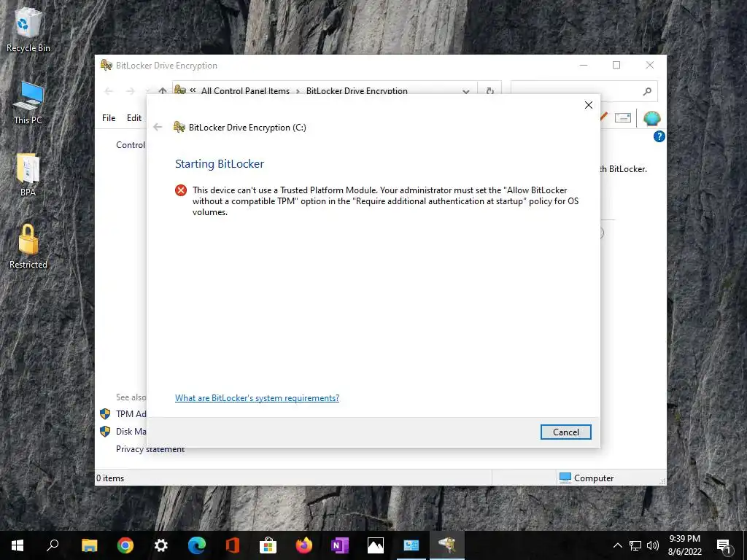The image size is (747, 560).
Task: Click All Control Panel Items breadcrumb
Action: point(245,90)
